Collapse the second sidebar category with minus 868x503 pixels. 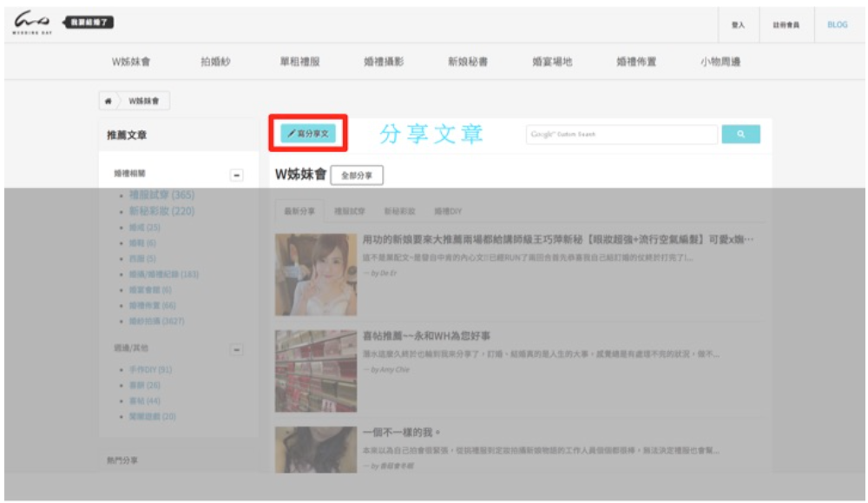point(236,349)
